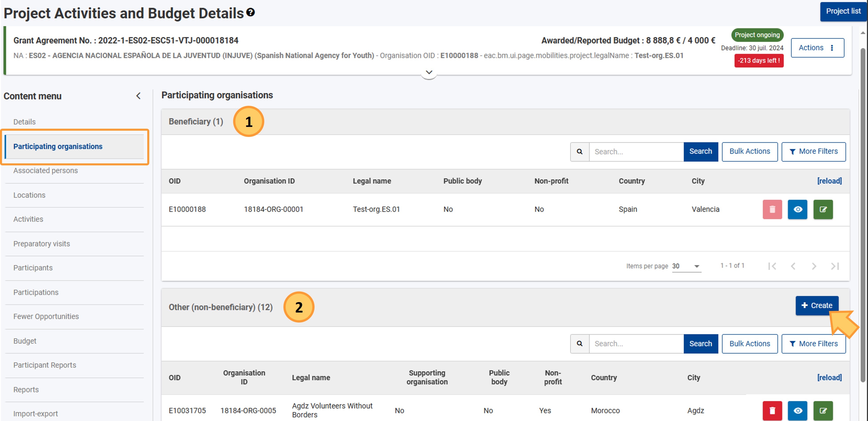Open Participant Reports menu item
This screenshot has width=868, height=421.
[45, 365]
